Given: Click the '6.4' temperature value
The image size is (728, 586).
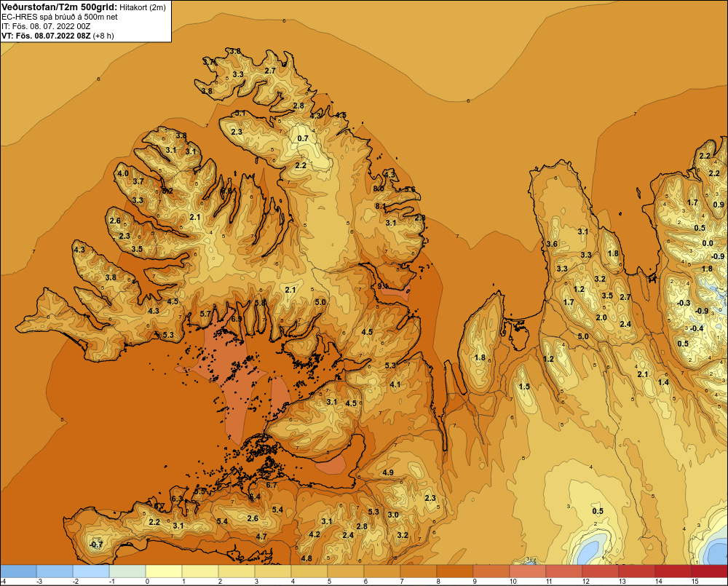Looking at the screenshot, I should (x=254, y=496).
